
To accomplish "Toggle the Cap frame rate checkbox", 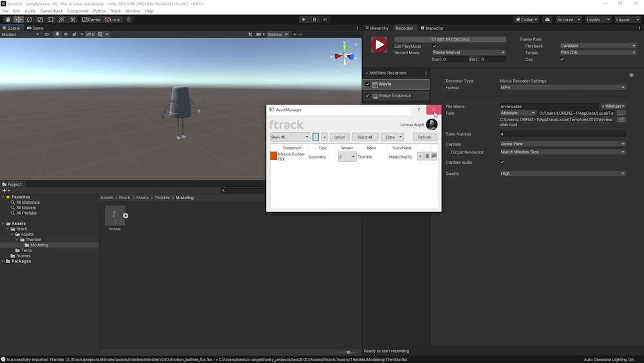I will (x=562, y=59).
